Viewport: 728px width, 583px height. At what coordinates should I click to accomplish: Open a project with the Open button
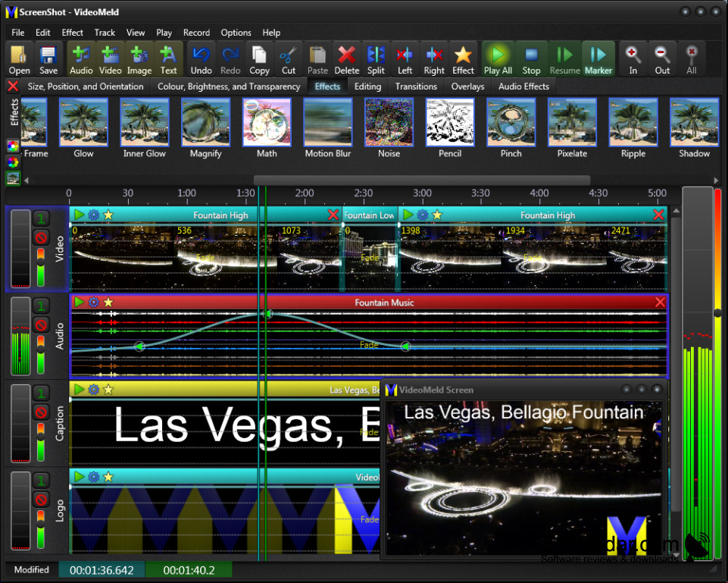click(x=19, y=59)
